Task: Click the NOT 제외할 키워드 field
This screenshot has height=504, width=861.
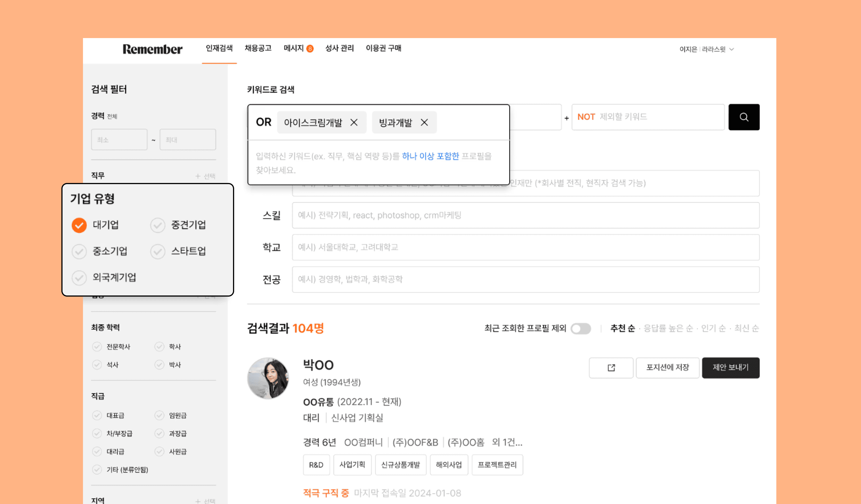Action: 648,117
